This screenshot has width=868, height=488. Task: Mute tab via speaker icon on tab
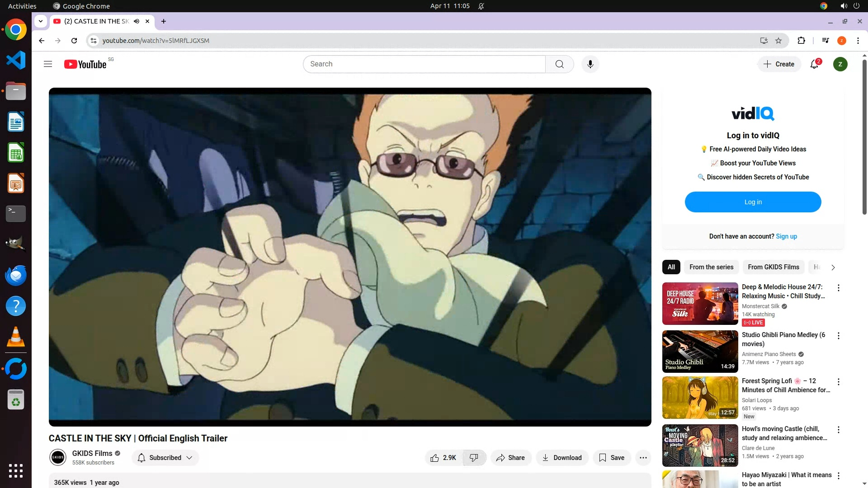tap(137, 21)
